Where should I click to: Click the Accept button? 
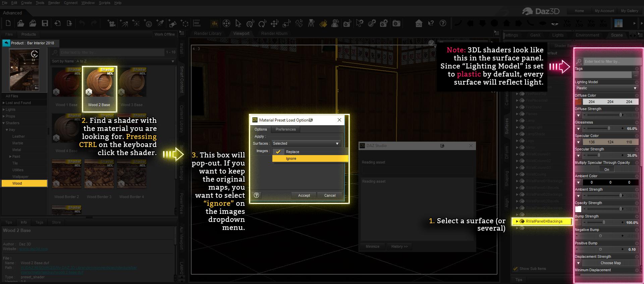coord(304,195)
